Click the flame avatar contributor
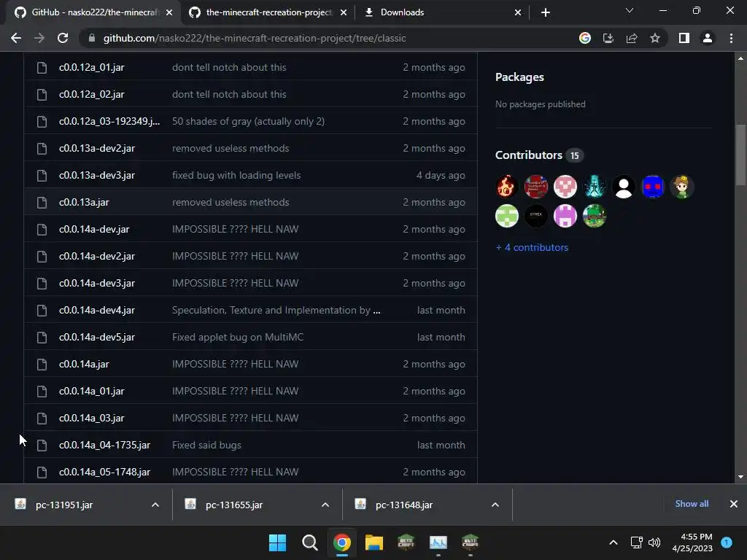Screen dimensions: 747x560 (507, 187)
